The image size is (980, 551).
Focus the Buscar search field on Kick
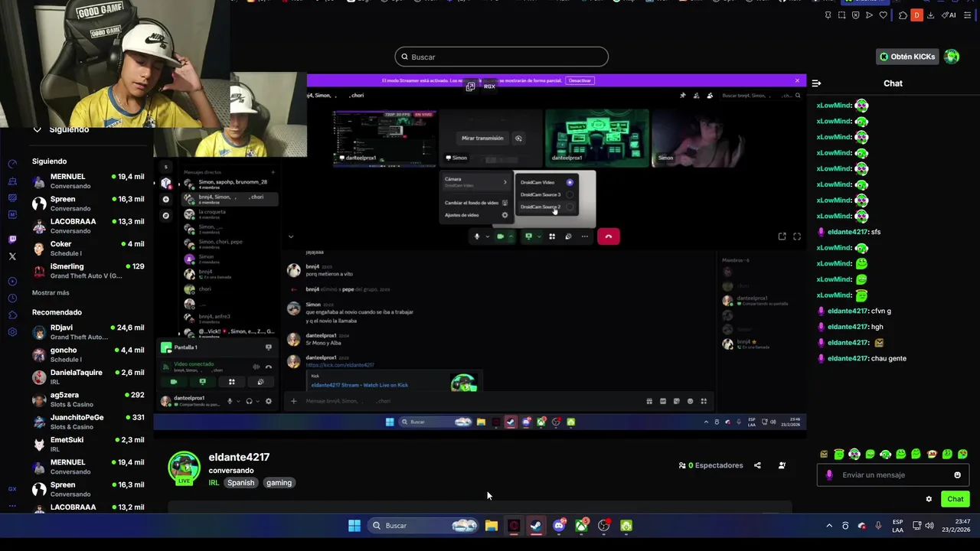coord(501,57)
